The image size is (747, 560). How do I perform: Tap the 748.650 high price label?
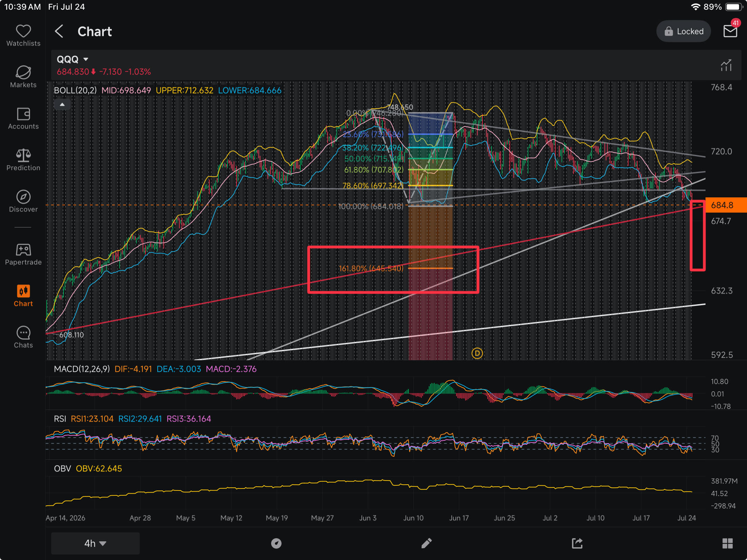pos(400,107)
